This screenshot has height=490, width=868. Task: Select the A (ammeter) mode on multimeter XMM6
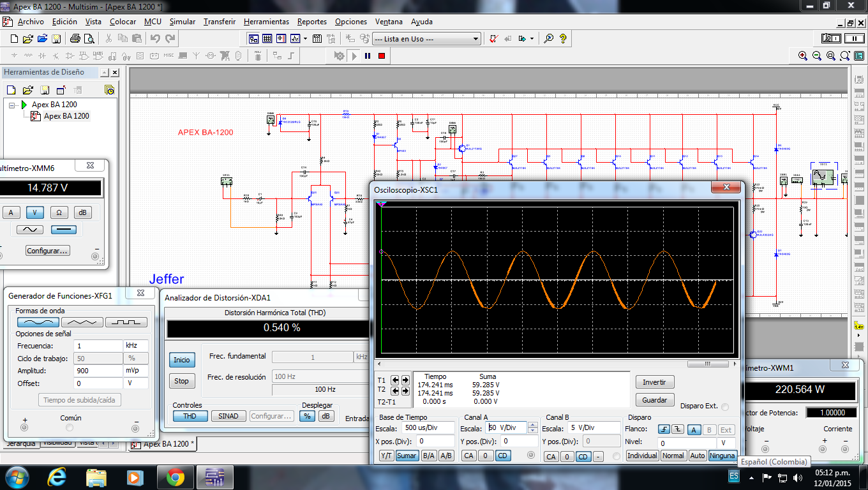pyautogui.click(x=11, y=212)
